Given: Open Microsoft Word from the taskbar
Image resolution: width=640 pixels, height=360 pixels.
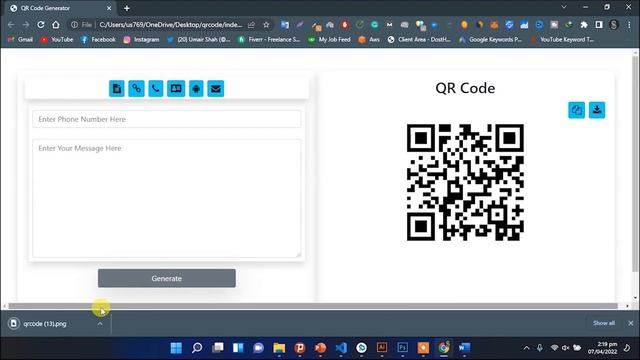Looking at the screenshot, I should point(464,348).
